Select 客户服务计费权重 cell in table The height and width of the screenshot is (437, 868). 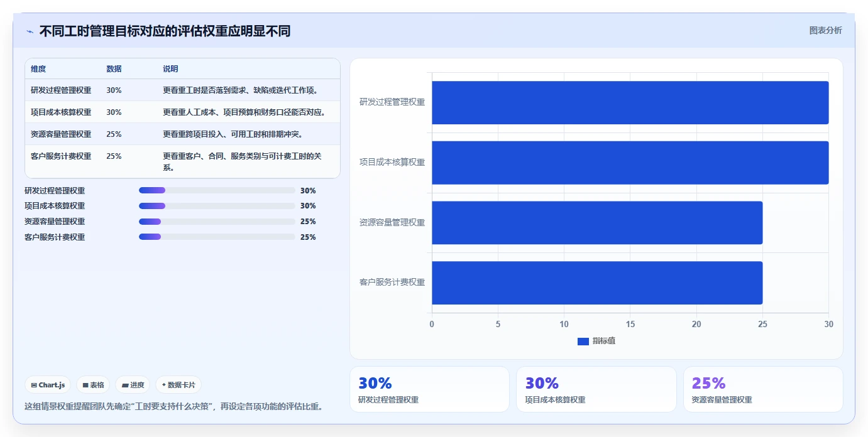click(61, 156)
